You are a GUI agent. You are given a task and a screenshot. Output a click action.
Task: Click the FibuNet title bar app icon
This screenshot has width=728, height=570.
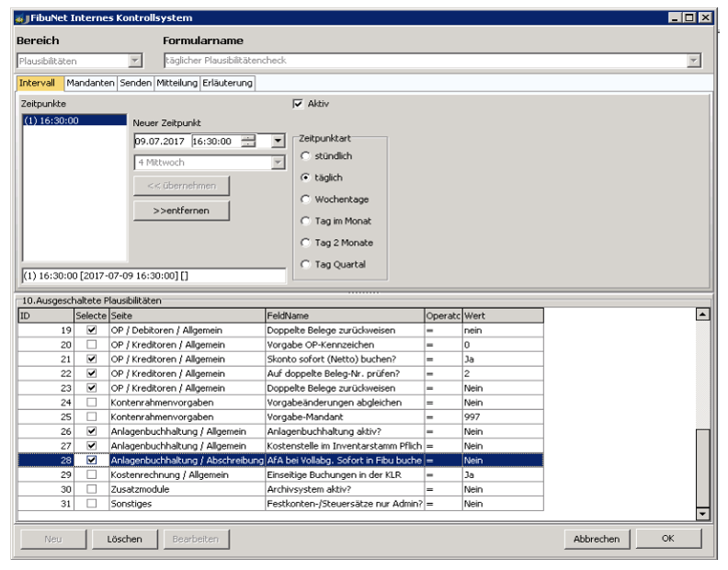pyautogui.click(x=20, y=18)
